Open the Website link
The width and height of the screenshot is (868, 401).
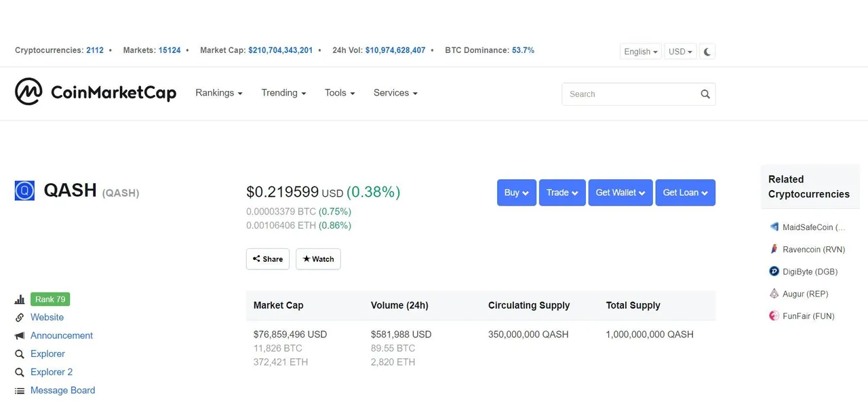click(47, 318)
